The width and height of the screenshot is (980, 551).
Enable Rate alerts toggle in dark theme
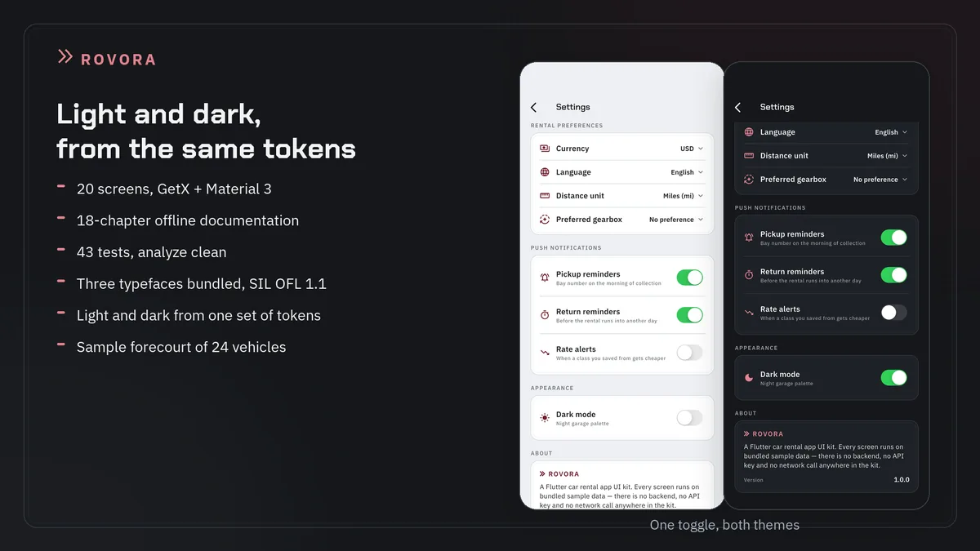pos(893,313)
